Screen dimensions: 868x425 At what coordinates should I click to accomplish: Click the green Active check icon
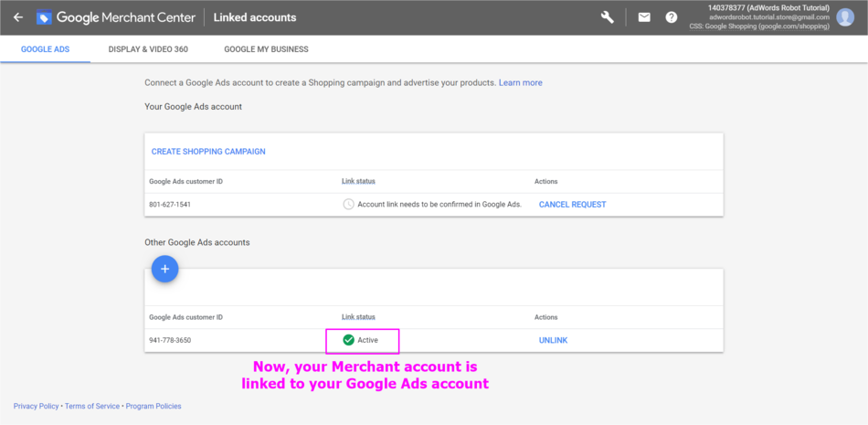coord(348,340)
